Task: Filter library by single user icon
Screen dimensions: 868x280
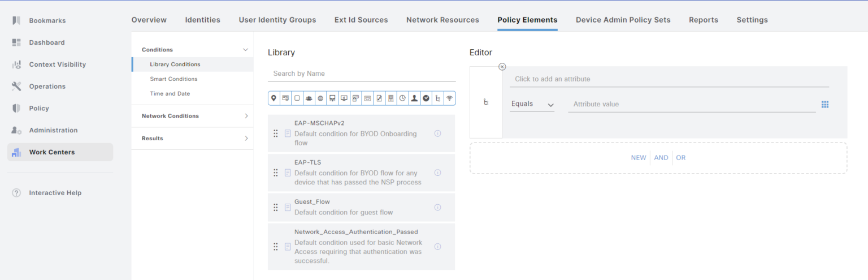Action: pyautogui.click(x=414, y=98)
